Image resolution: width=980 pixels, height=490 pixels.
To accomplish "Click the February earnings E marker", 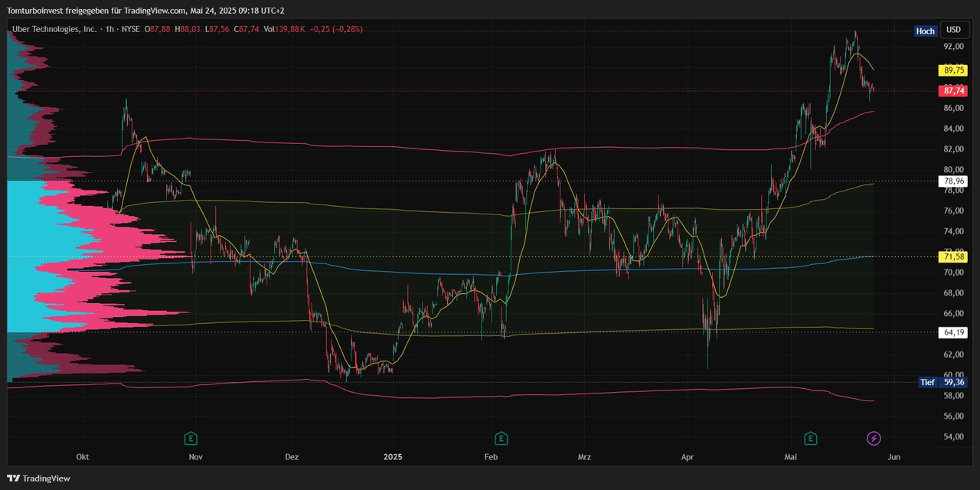I will 501,439.
